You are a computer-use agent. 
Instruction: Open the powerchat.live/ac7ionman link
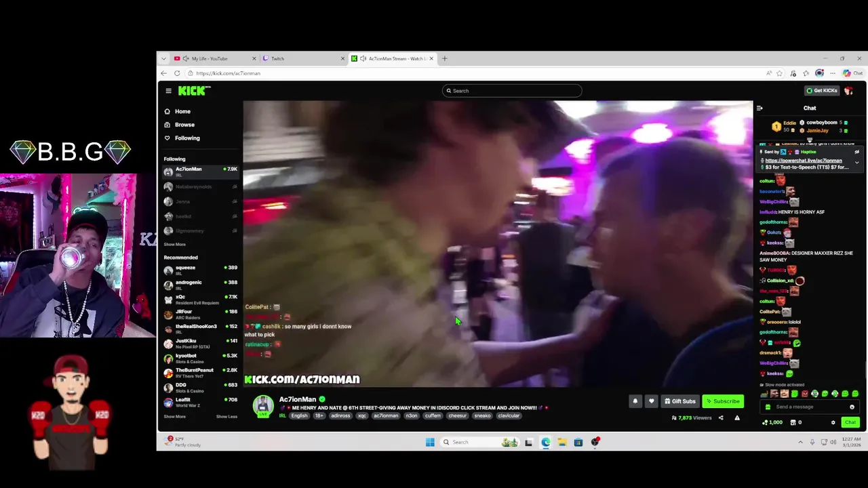pos(804,161)
